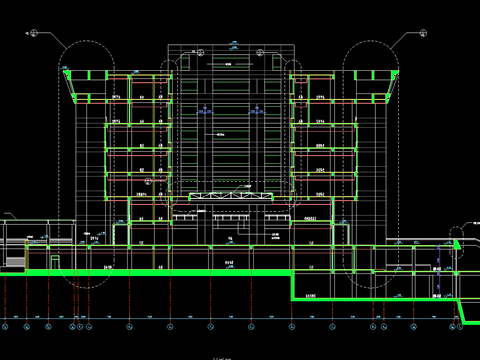
Task: Select the blue elevation marker in left atrium shaft
Action: (205, 110)
